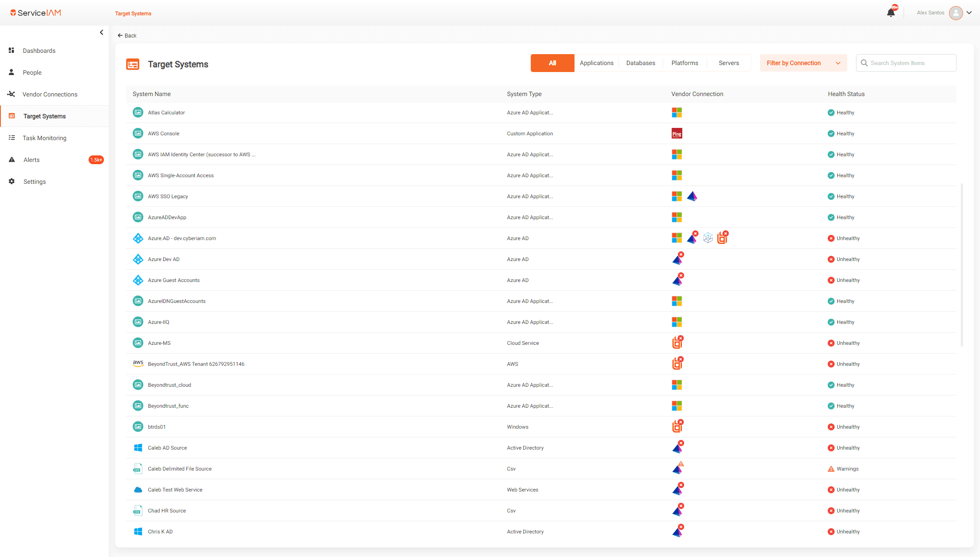Click the Azure AD diamond icon for Azure Dev AD

point(138,259)
